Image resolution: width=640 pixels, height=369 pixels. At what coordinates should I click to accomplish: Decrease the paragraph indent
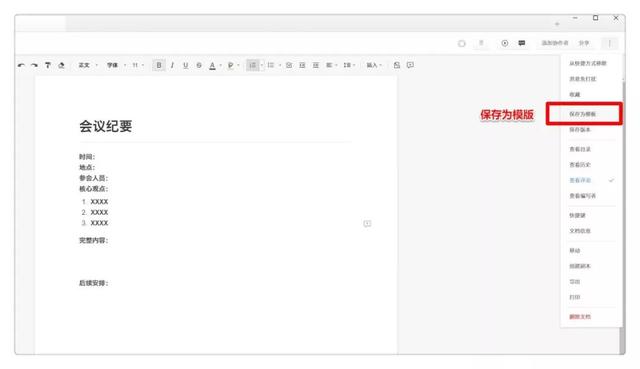coord(302,65)
